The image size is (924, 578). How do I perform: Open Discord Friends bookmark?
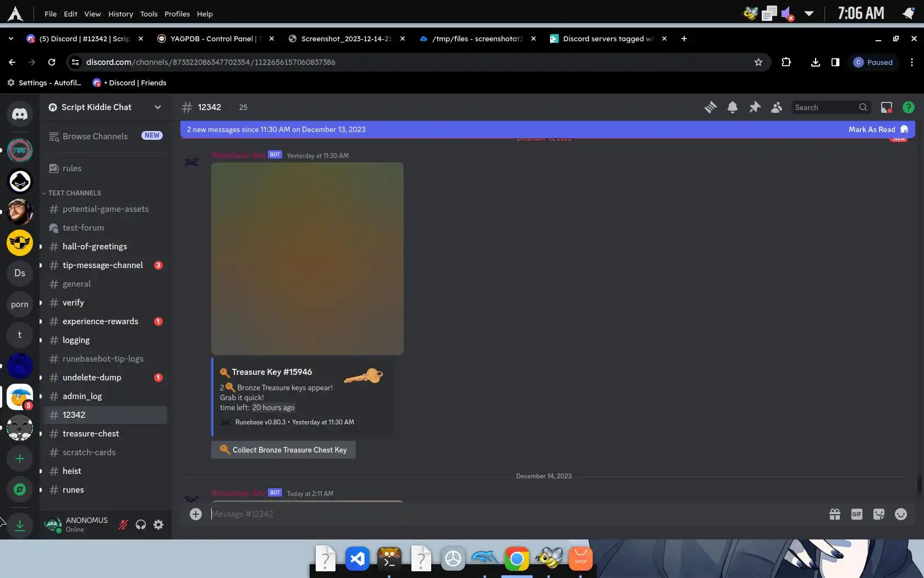(129, 83)
